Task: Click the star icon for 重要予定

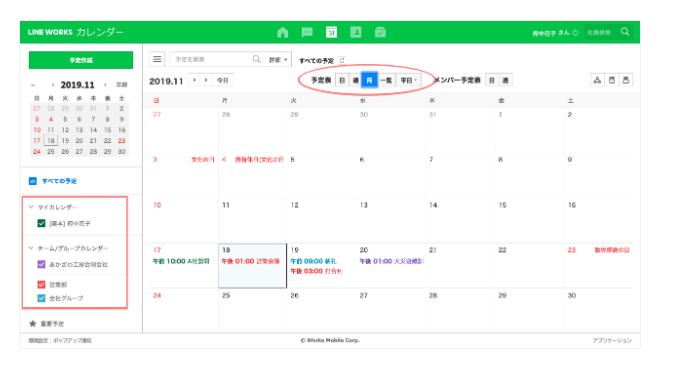Action: (33, 324)
